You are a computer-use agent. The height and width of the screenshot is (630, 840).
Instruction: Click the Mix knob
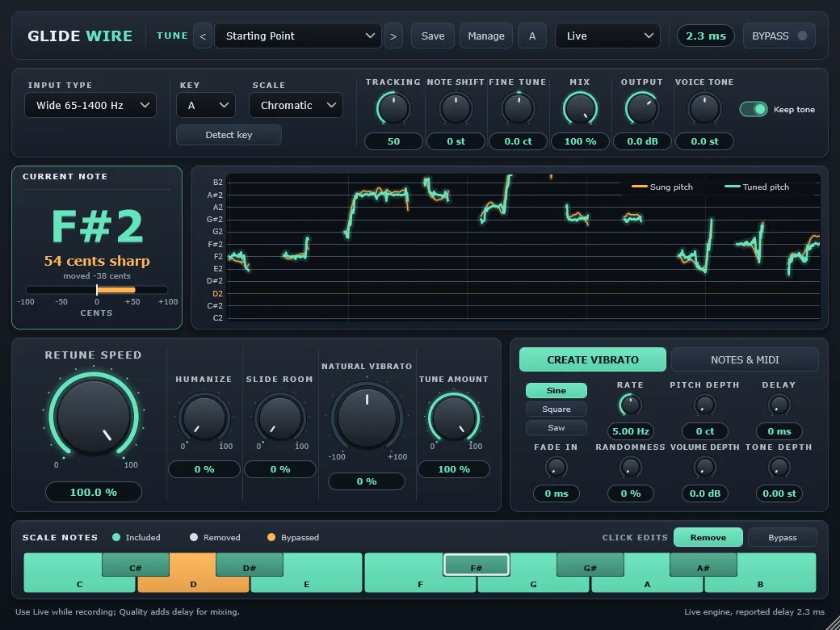point(580,109)
